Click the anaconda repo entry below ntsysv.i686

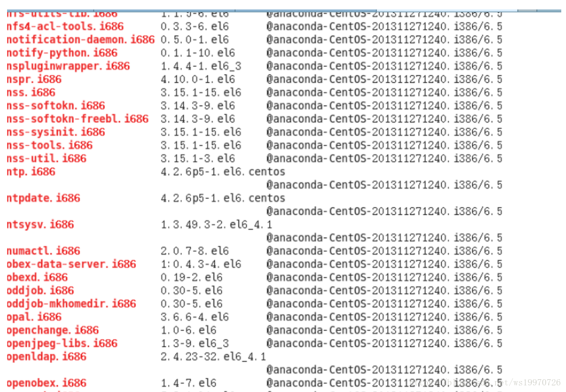pos(385,238)
